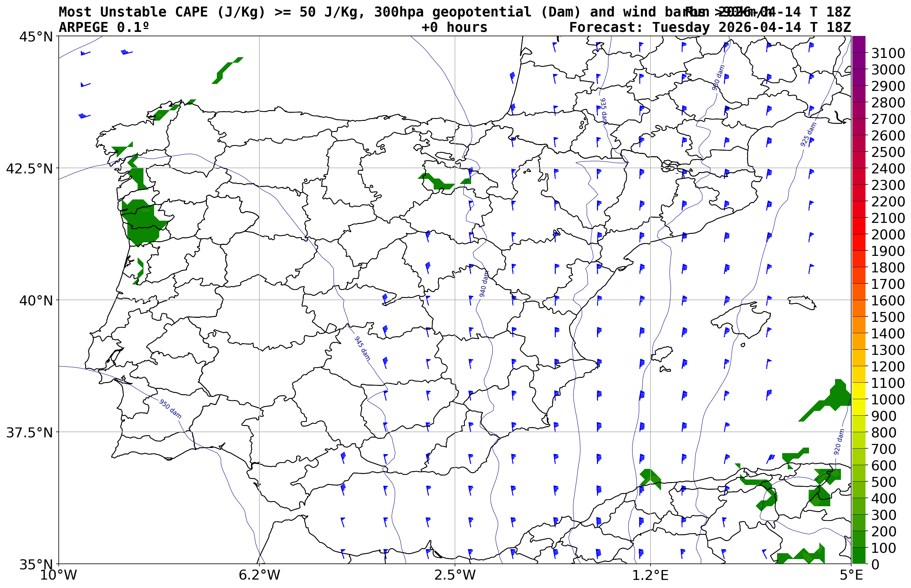Click the 6.2°W longitude axis label
The image size is (911, 588).
(259, 575)
